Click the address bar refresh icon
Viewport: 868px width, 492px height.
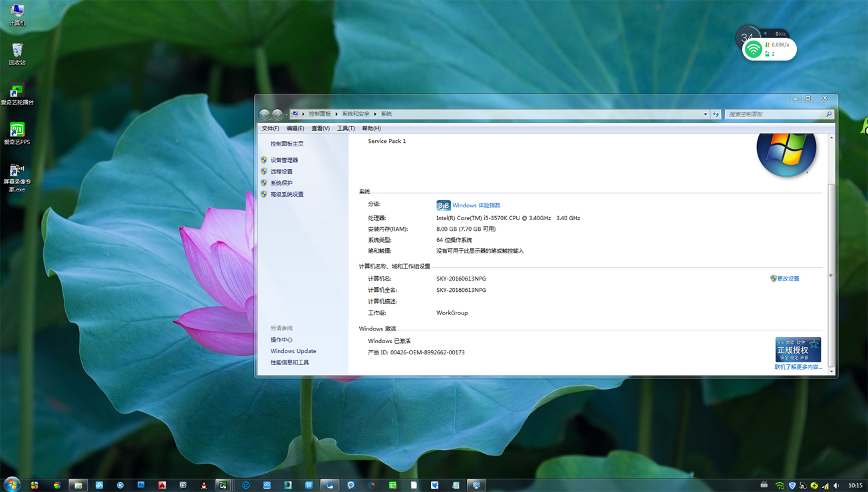[716, 114]
